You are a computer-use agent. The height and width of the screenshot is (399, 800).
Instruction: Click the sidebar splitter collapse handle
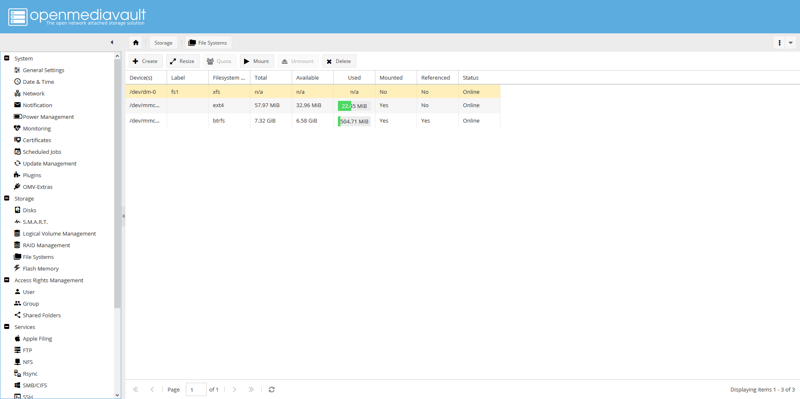pos(123,216)
